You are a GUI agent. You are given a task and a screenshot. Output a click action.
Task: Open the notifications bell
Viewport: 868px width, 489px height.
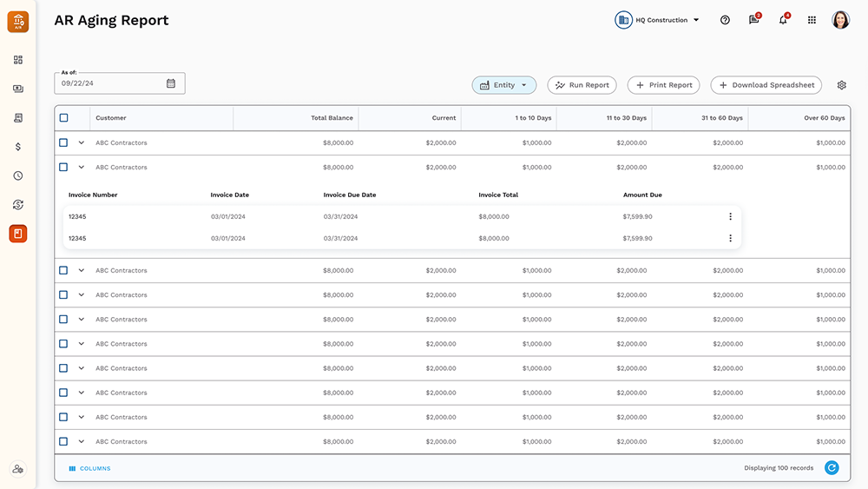pyautogui.click(x=782, y=20)
